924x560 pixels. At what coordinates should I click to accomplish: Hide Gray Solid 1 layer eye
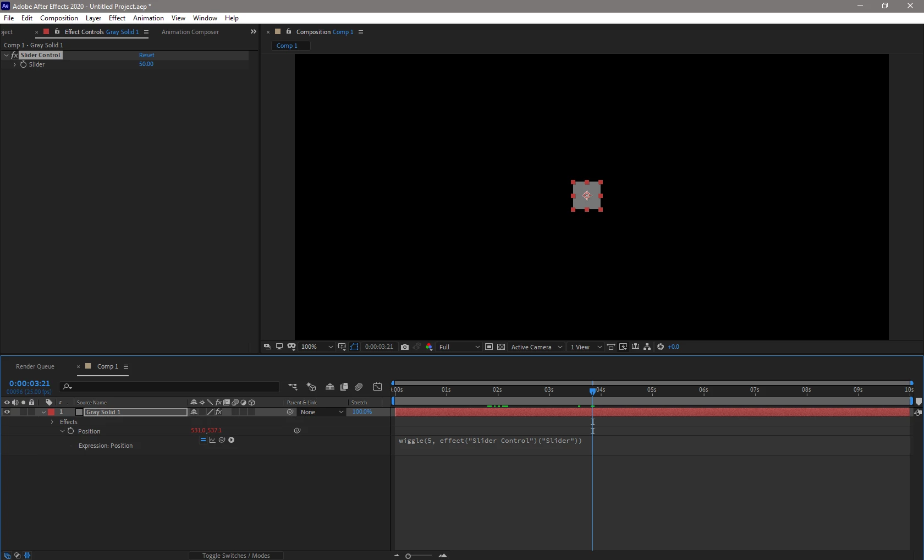tap(7, 412)
